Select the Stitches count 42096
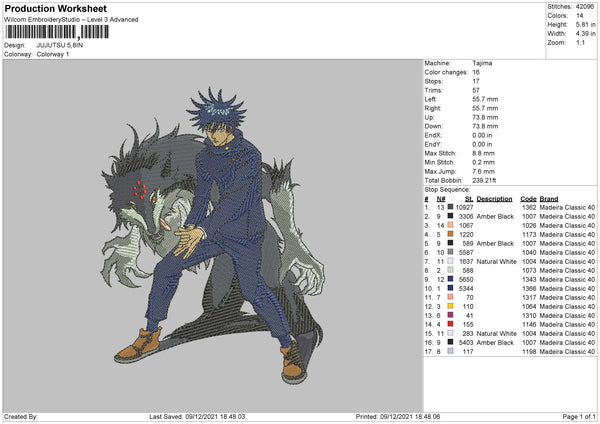 pos(585,7)
